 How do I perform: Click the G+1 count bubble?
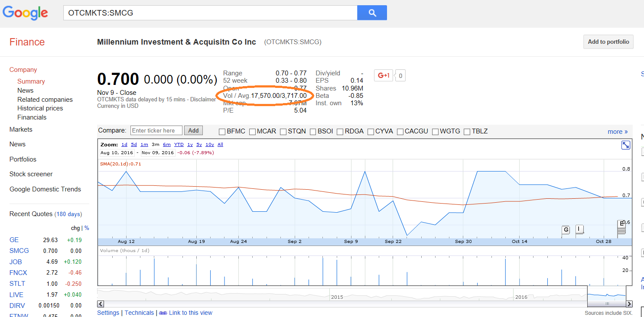(x=400, y=76)
